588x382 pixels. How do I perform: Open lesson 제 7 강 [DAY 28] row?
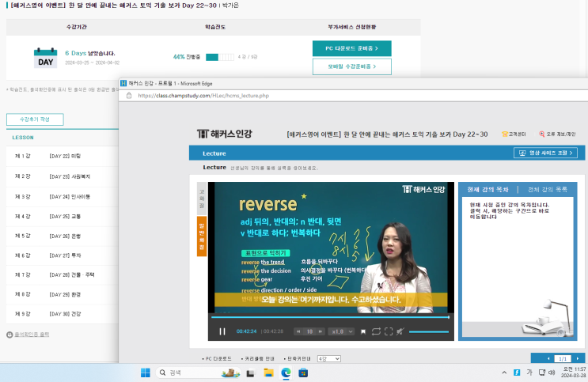coord(63,274)
